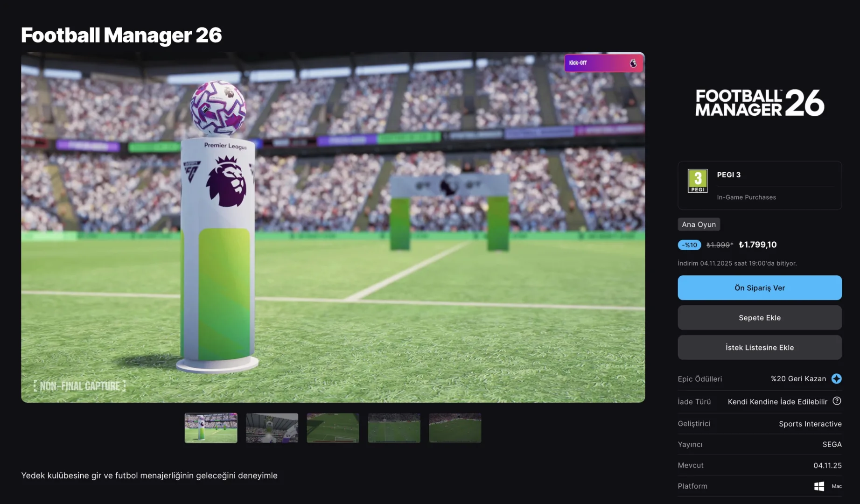The width and height of the screenshot is (860, 504).
Task: Click İstek Listesine Ekle button
Action: pyautogui.click(x=760, y=347)
